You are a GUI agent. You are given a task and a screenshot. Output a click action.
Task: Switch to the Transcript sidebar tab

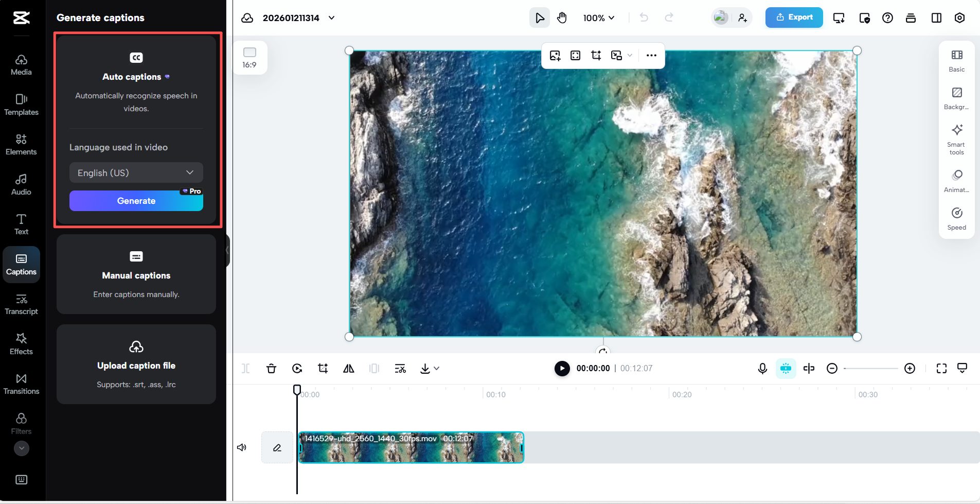[x=21, y=304]
